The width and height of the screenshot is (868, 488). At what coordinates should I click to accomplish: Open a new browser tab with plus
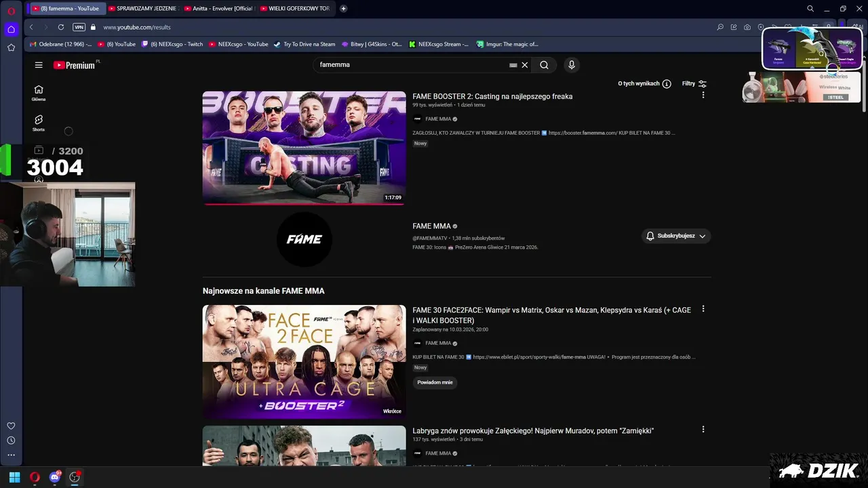click(343, 9)
